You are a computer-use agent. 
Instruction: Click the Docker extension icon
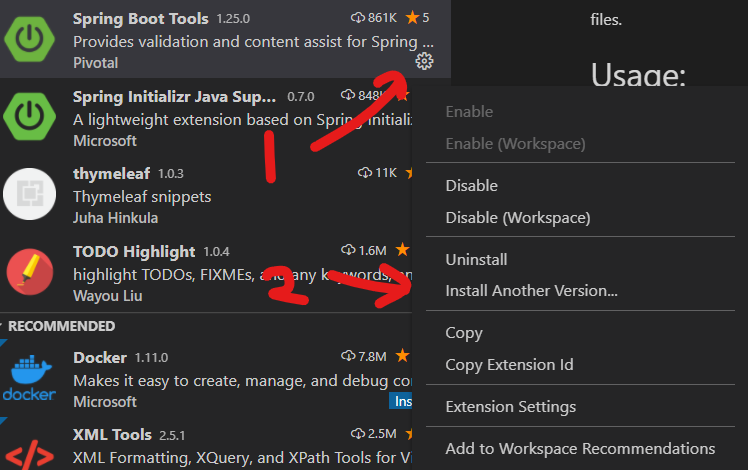30,377
